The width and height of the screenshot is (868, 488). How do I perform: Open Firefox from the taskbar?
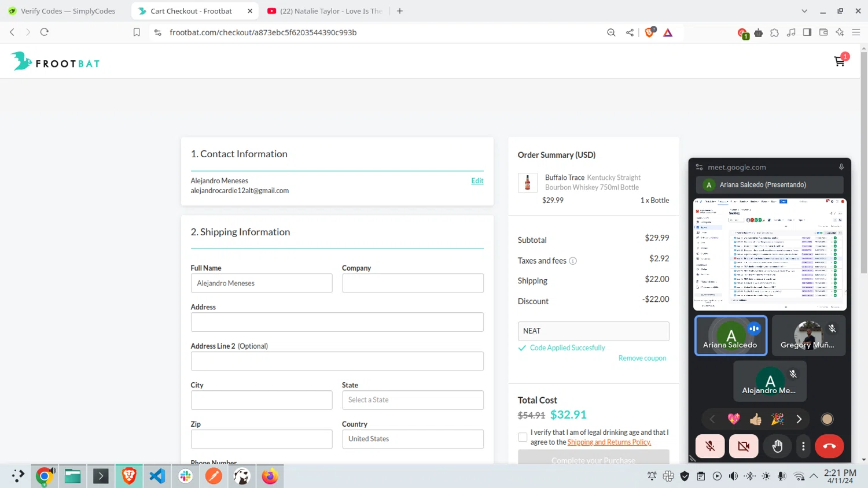(x=270, y=476)
